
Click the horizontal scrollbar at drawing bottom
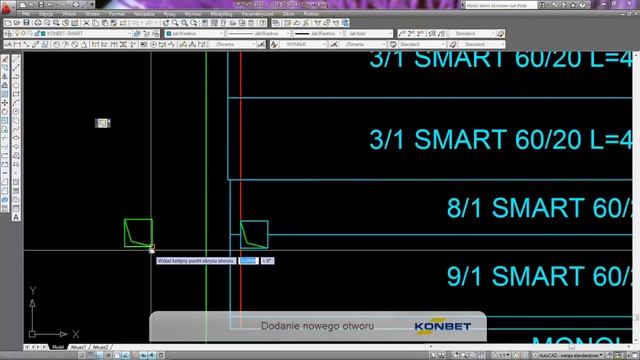[531, 347]
